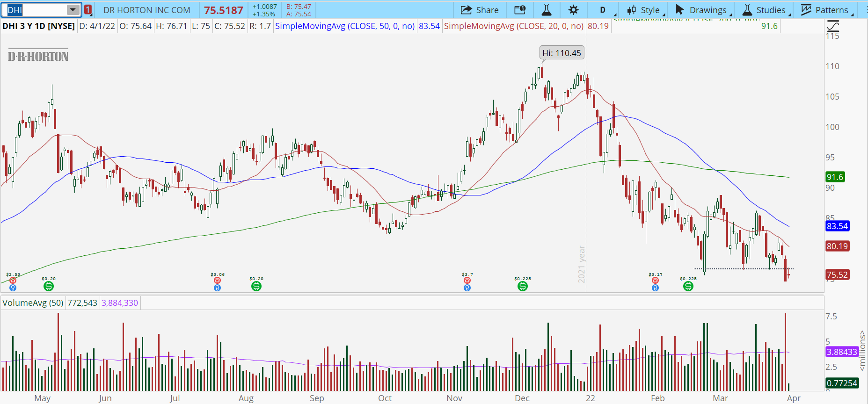Click the Oct label on the time axis
This screenshot has height=404, width=868.
pos(385,398)
